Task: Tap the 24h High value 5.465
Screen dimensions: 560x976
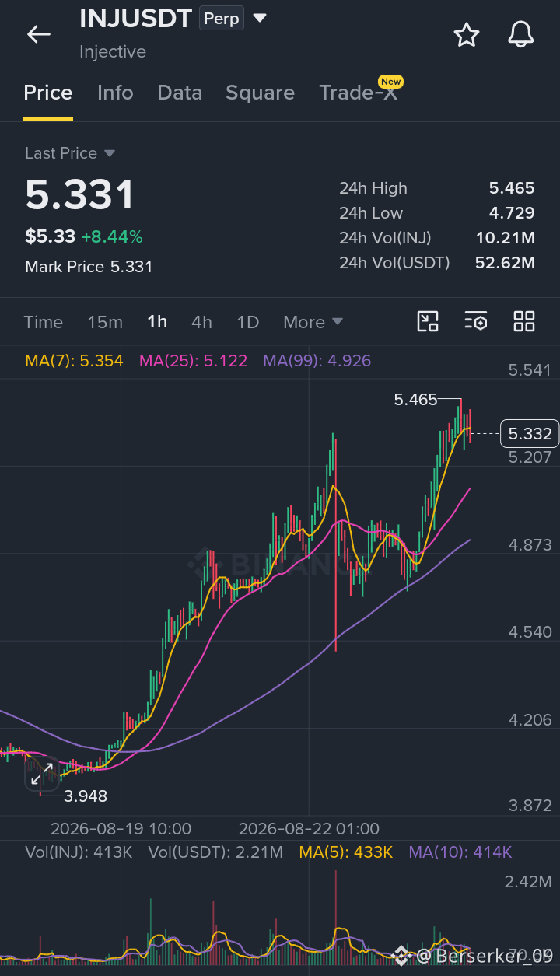Action: (x=512, y=188)
